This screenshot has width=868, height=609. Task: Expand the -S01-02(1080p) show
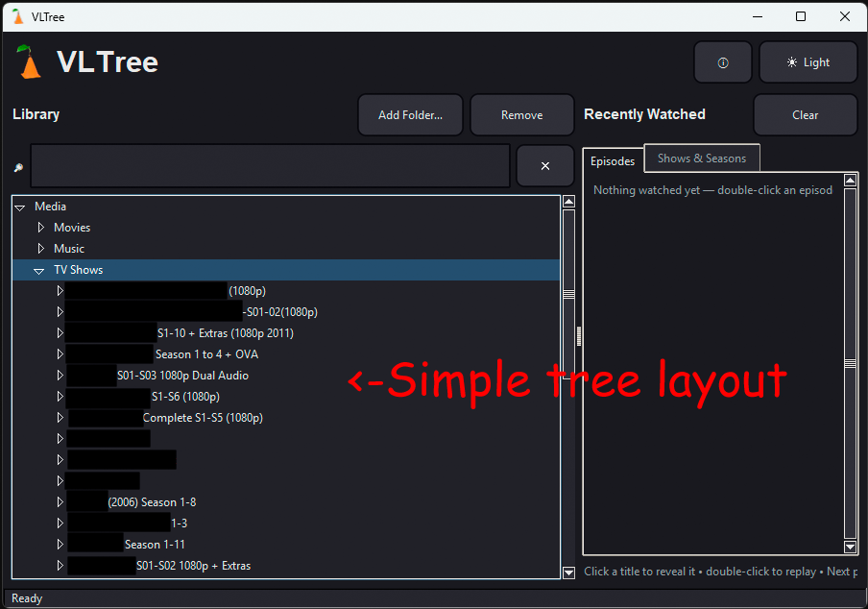coord(60,311)
